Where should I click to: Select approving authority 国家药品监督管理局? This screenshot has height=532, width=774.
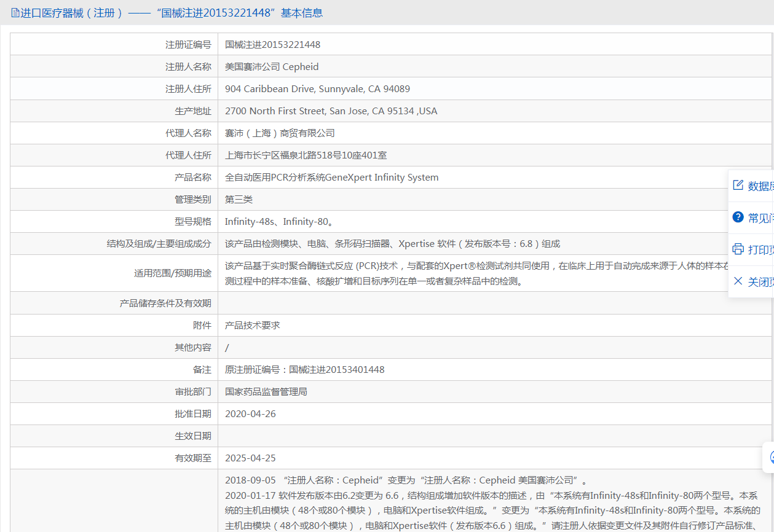[266, 392]
